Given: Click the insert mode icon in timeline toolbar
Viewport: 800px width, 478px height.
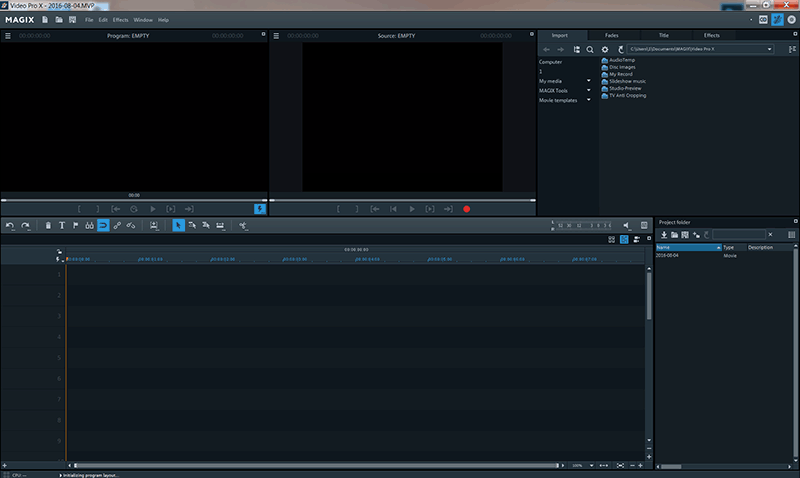Looking at the screenshot, I should tap(154, 225).
